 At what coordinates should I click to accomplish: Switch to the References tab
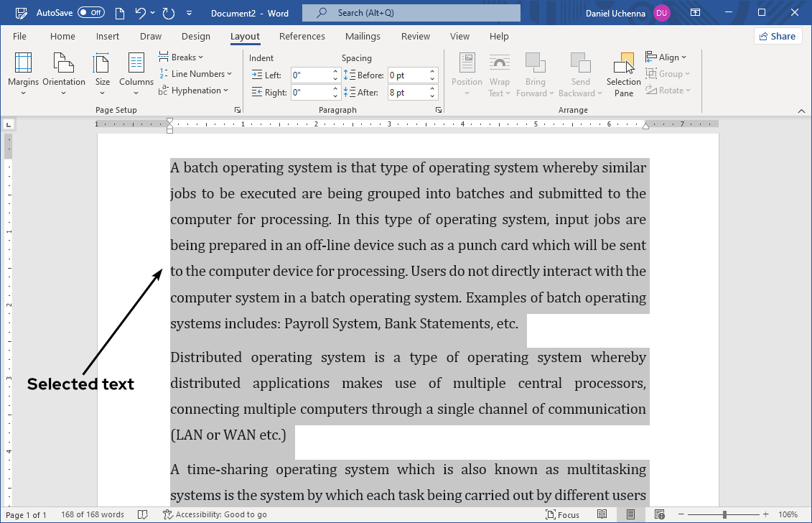tap(302, 36)
